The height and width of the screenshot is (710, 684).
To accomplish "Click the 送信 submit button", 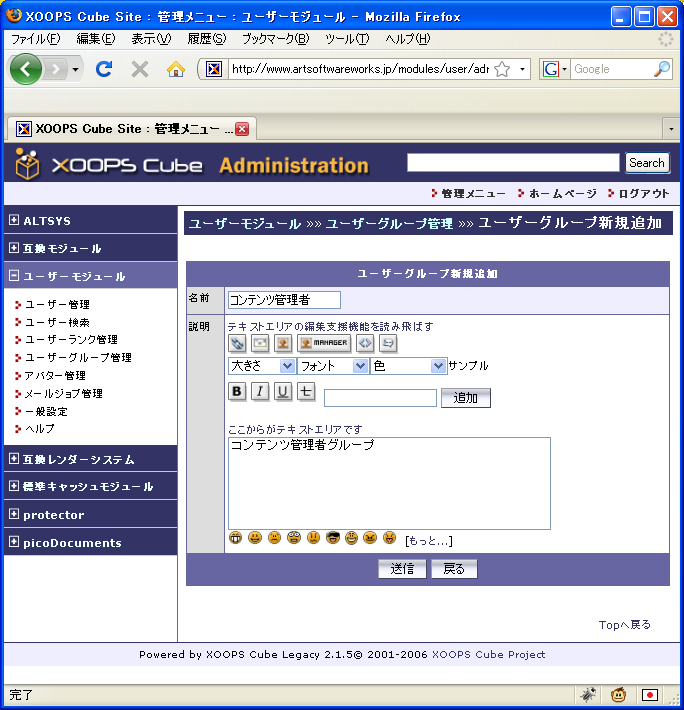I will point(402,569).
